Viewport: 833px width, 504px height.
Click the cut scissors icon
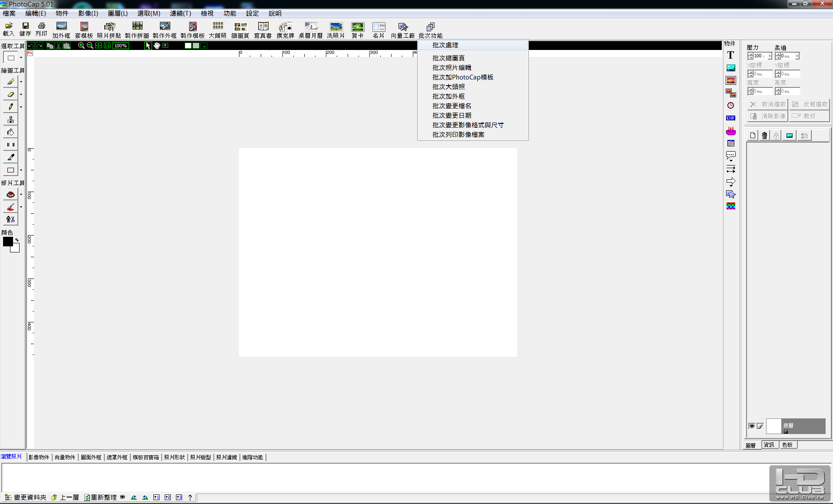tap(58, 45)
